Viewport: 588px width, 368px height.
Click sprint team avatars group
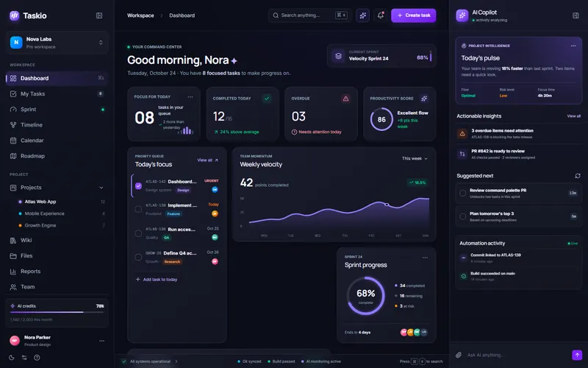[414, 333]
